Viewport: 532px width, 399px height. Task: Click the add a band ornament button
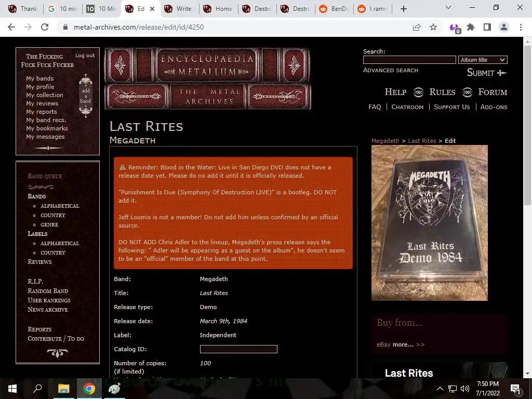(86, 96)
